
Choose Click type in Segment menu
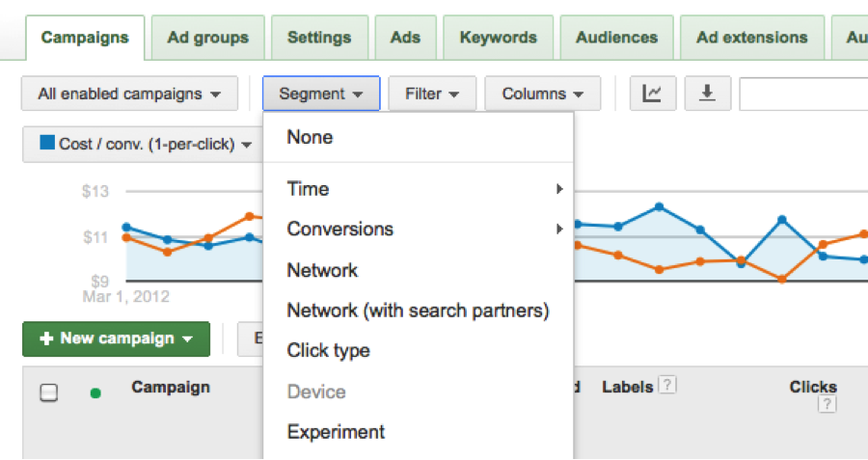point(328,351)
